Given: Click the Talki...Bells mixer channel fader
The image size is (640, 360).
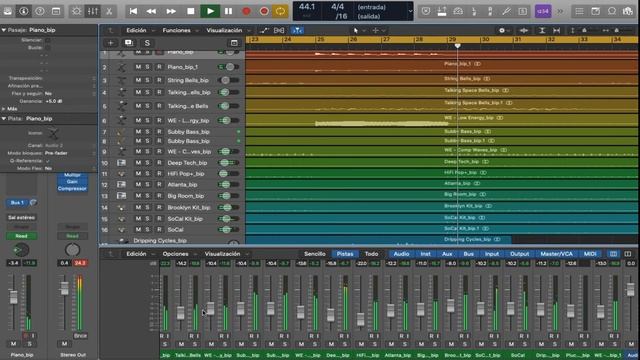Looking at the screenshot, I should (x=180, y=313).
